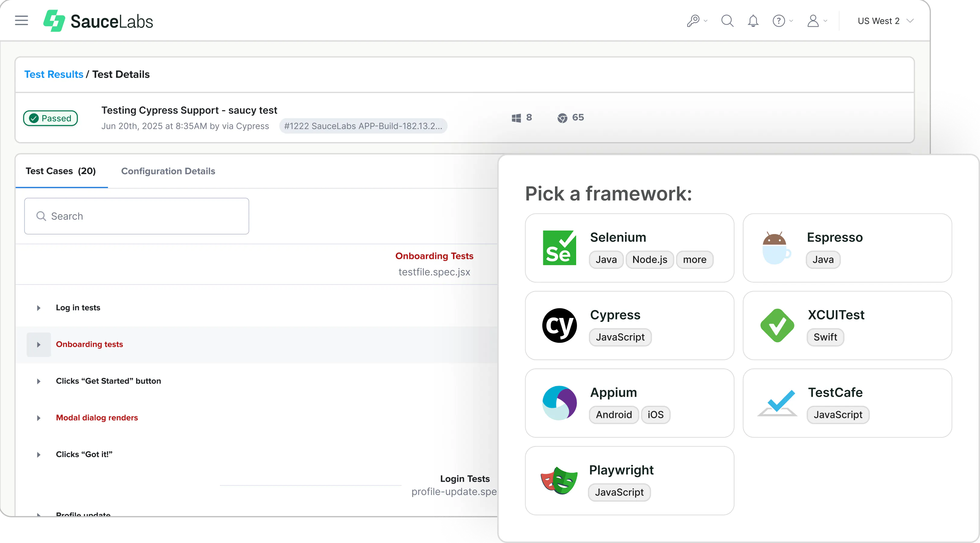Click the TestCafe framework title
Viewport: 980px width, 543px height.
835,393
